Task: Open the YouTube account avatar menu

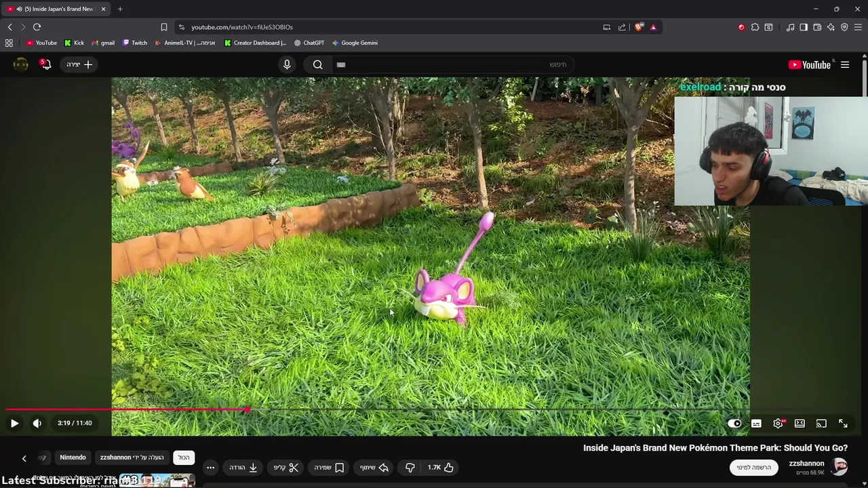Action: pos(21,64)
